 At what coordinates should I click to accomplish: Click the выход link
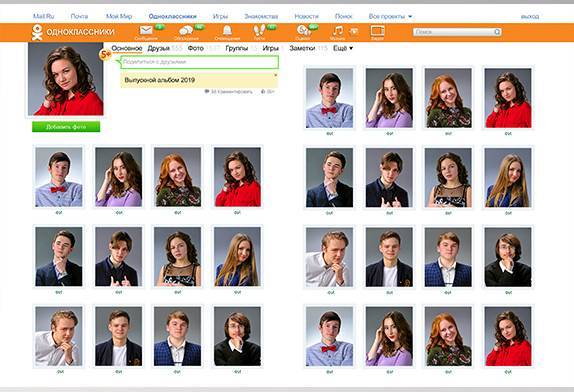point(530,16)
